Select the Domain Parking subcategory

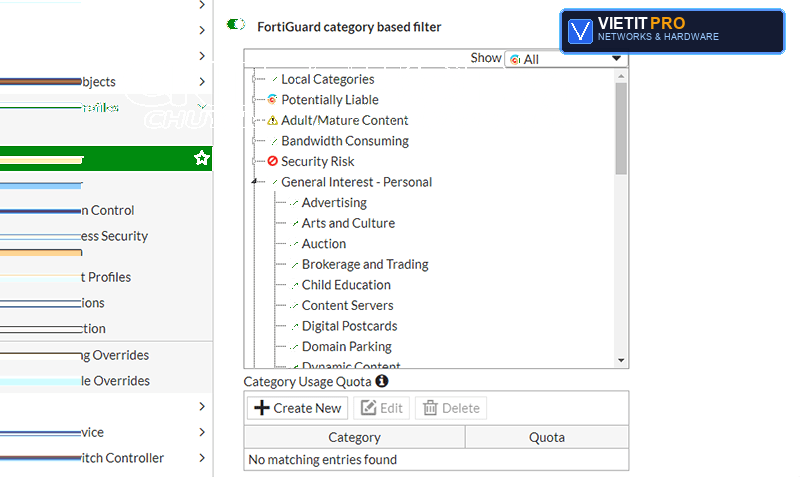[x=347, y=346]
